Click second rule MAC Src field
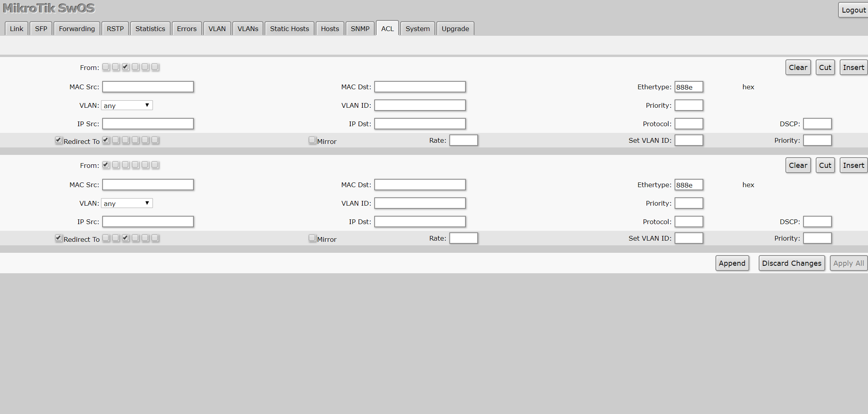This screenshot has width=868, height=414. pyautogui.click(x=148, y=185)
